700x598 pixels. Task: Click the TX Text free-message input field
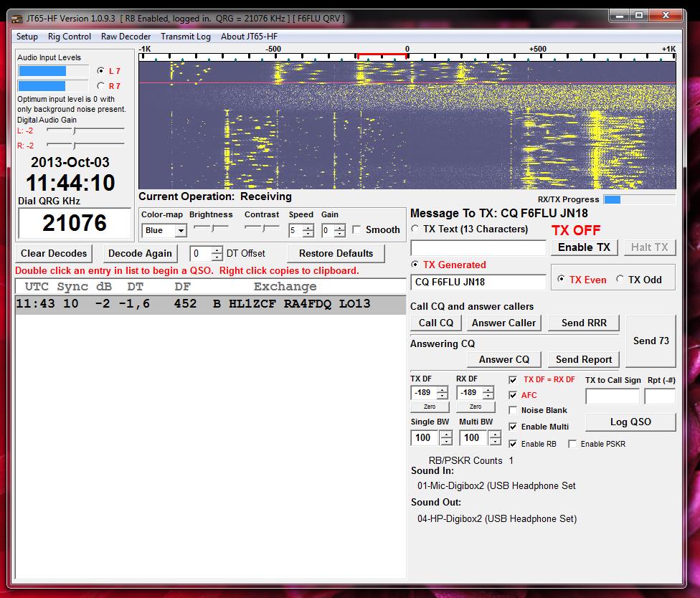tap(478, 247)
